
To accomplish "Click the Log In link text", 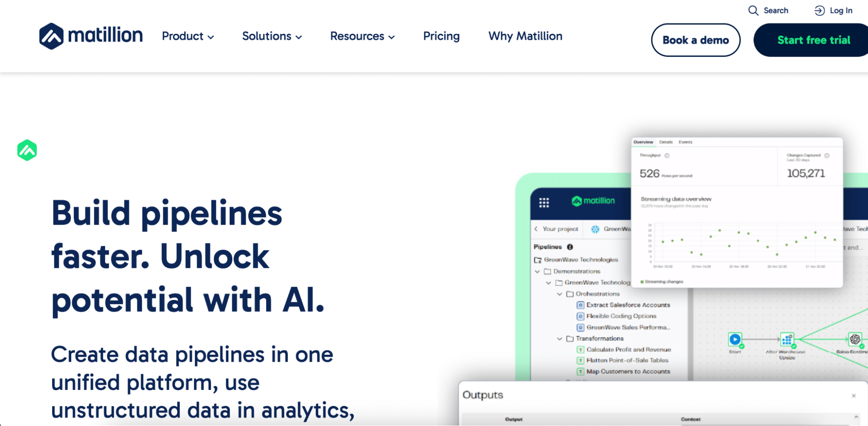I will (x=841, y=10).
